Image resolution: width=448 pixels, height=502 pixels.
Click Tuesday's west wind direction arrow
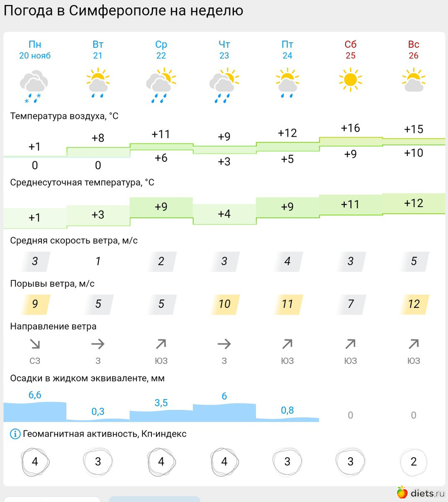click(98, 344)
